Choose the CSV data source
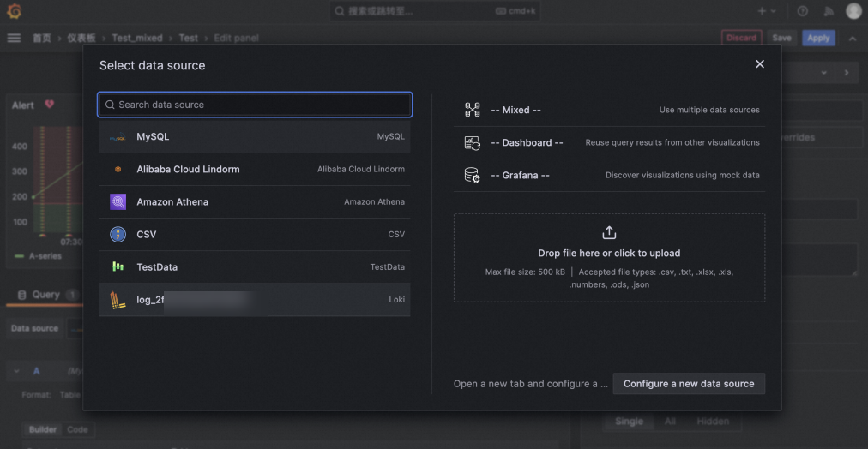Screen dimensions: 868x449 (x=255, y=235)
